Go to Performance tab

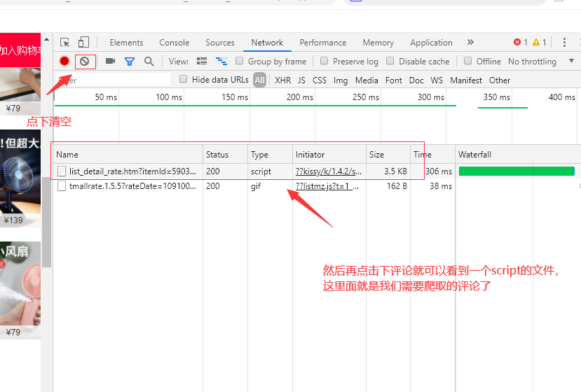click(323, 43)
